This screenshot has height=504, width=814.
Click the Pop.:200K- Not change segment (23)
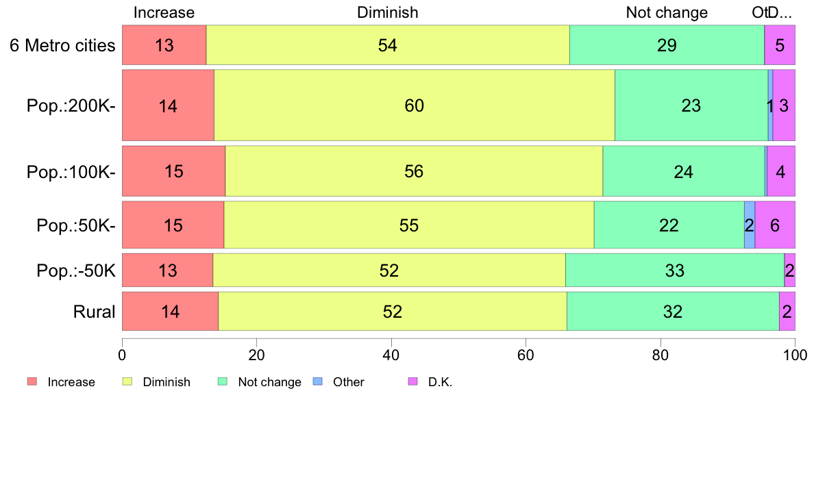click(x=691, y=106)
